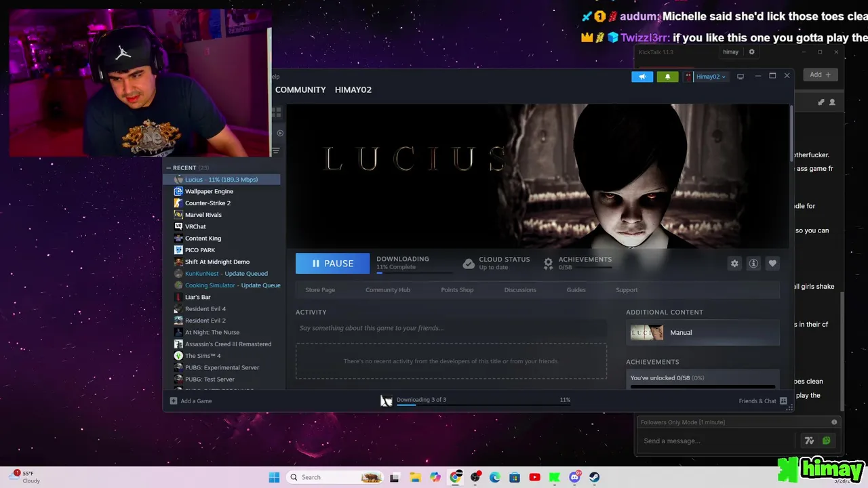Open Google Chrome from taskbar
This screenshot has width=868, height=488.
[x=456, y=477]
